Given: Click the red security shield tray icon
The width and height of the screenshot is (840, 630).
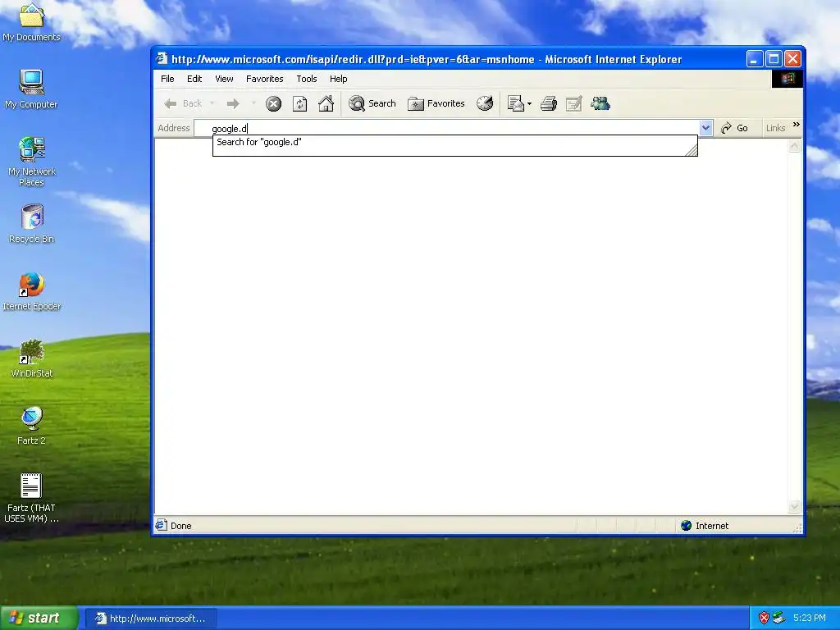Looking at the screenshot, I should [764, 618].
